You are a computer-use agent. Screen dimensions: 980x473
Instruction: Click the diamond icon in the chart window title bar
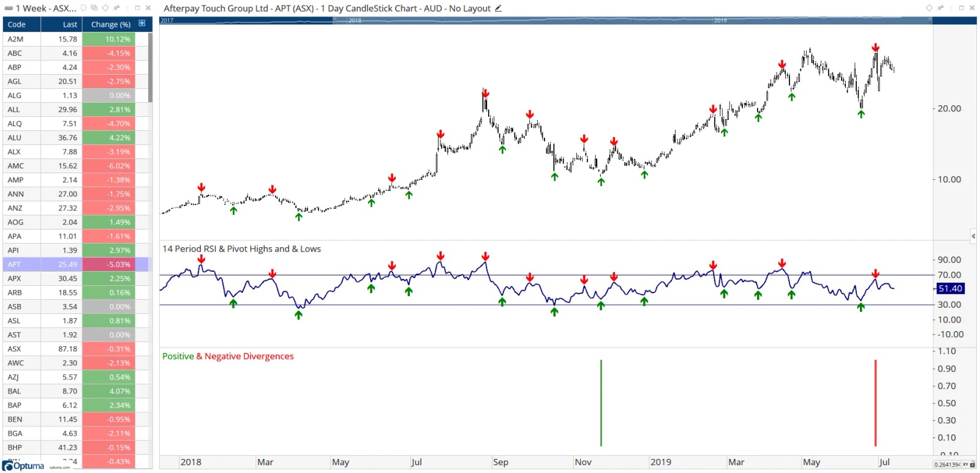pyautogui.click(x=929, y=8)
